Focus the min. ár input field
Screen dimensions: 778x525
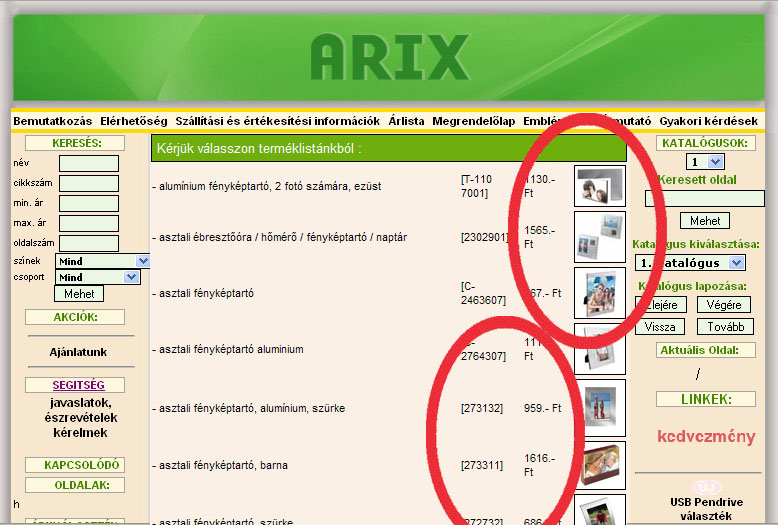[89, 203]
